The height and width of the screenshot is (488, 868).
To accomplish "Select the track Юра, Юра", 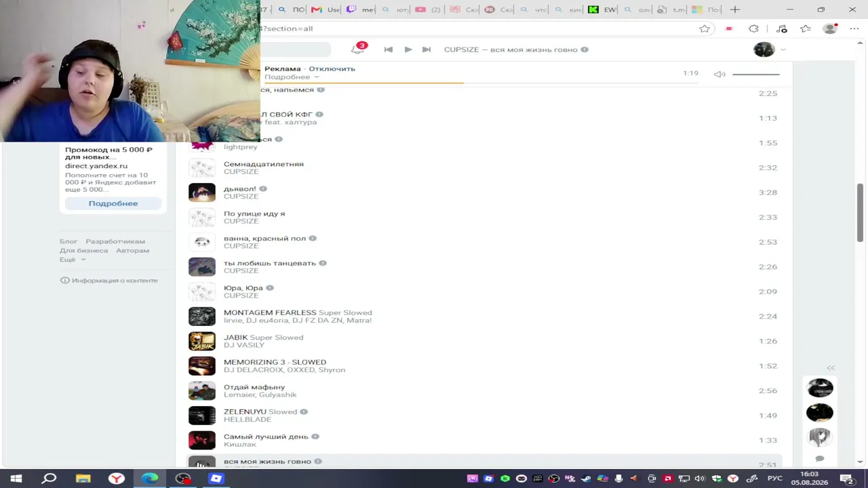I will click(484, 291).
